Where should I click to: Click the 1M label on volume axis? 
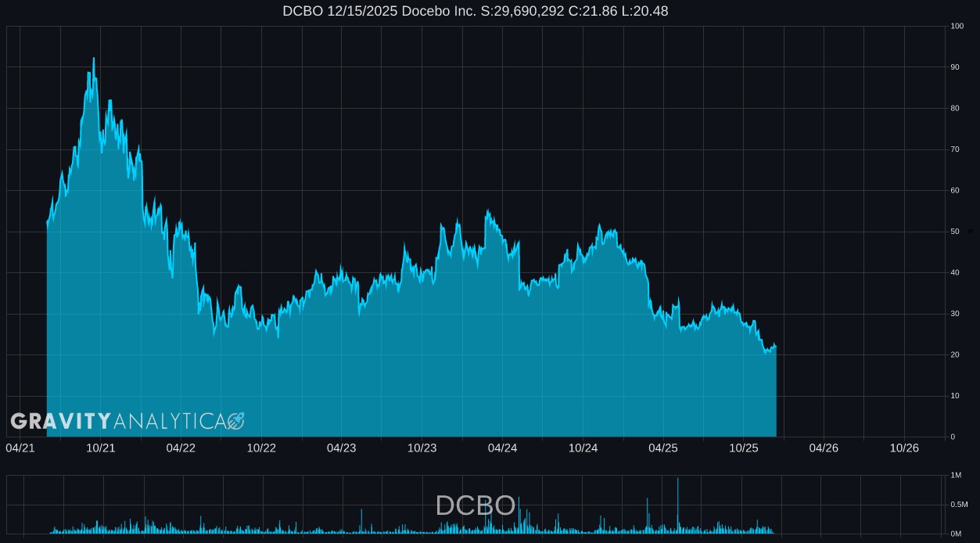click(x=956, y=476)
